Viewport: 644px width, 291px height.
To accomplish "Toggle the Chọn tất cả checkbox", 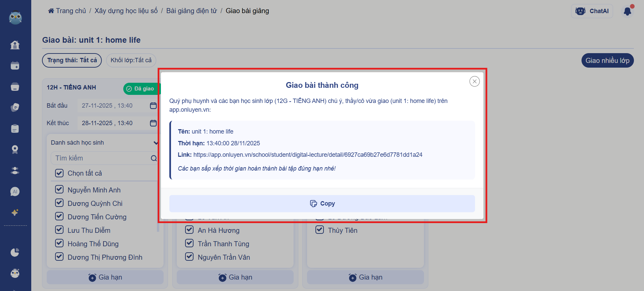I will [59, 173].
